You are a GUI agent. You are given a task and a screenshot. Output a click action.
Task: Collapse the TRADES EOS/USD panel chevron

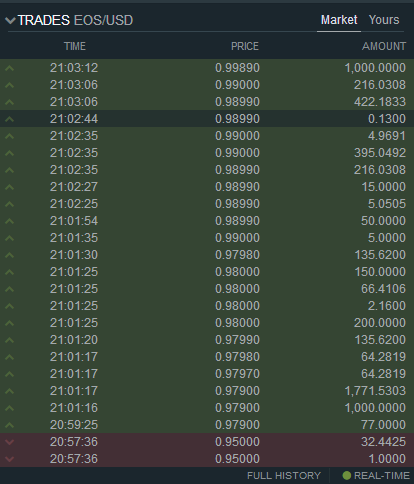tap(10, 21)
